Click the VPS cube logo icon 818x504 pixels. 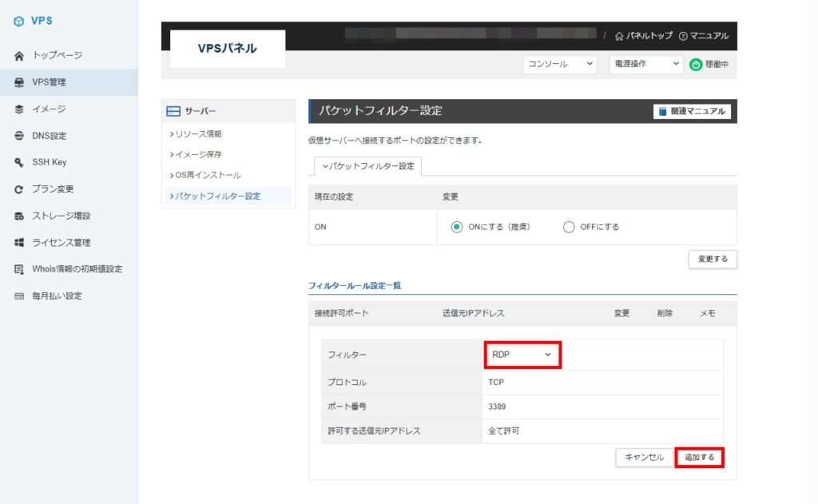19,22
